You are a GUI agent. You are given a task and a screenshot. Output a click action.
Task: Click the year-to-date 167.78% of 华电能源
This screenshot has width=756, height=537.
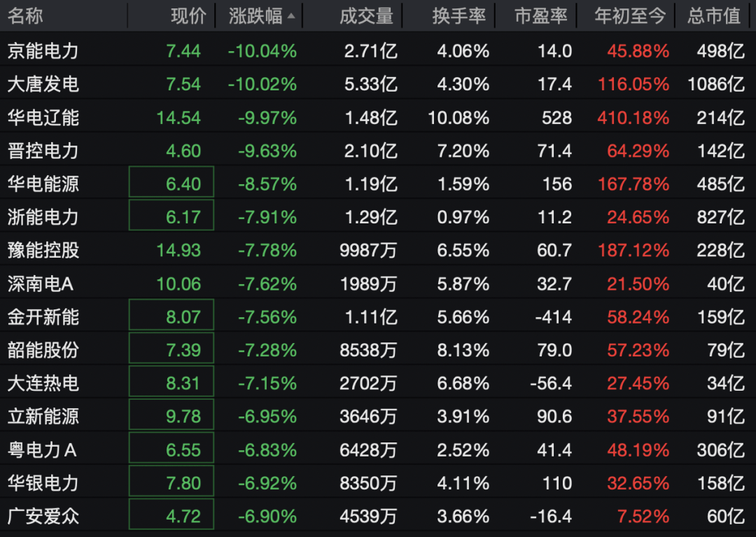[633, 184]
